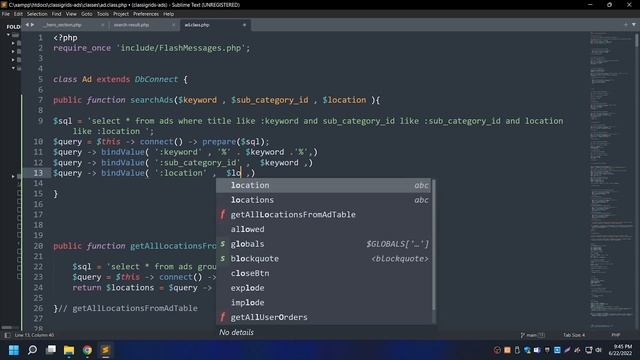This screenshot has width=640, height=360.
Task: Click unsaved dot on ad.class.php tab
Action: click(x=244, y=25)
